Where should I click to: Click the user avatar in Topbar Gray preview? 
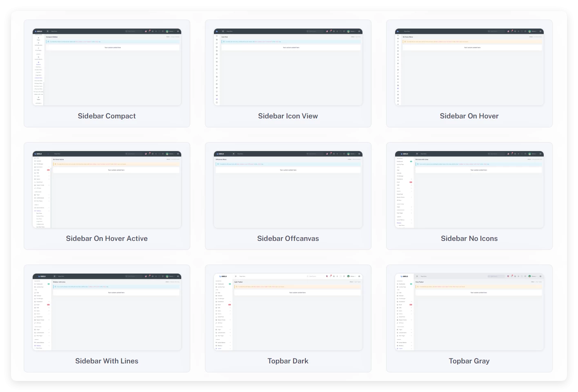pyautogui.click(x=529, y=276)
